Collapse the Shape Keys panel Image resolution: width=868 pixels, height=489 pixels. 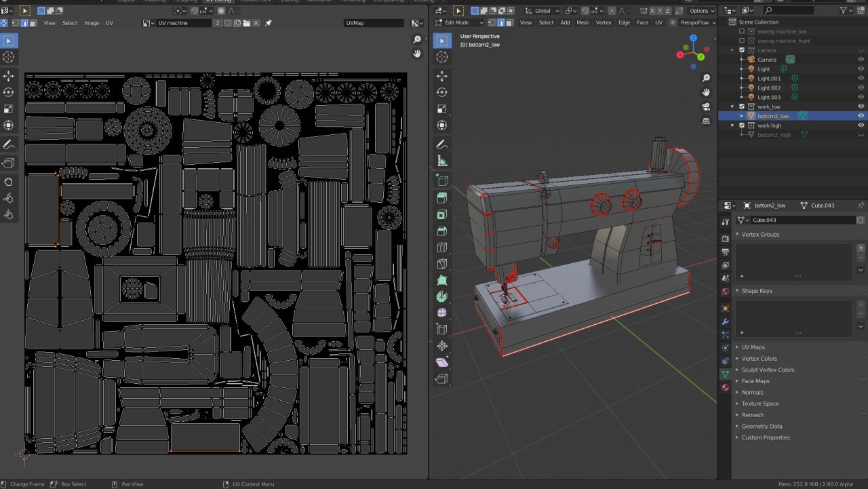tap(756, 291)
